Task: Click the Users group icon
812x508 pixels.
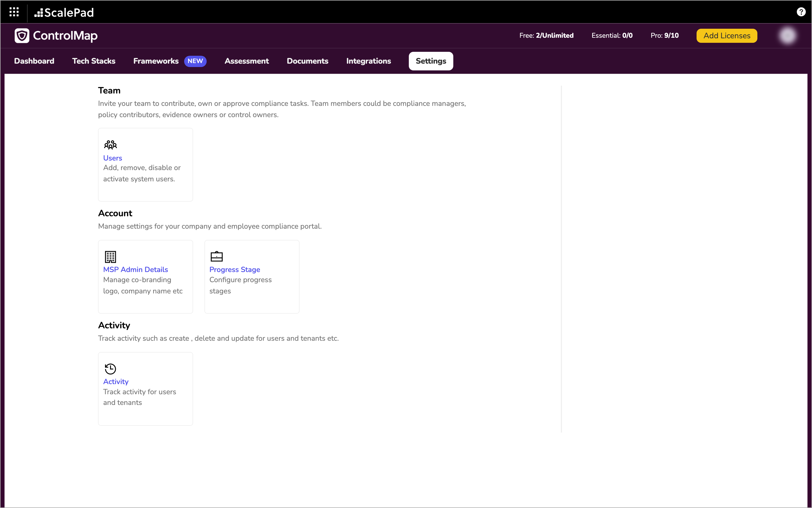Action: (110, 145)
